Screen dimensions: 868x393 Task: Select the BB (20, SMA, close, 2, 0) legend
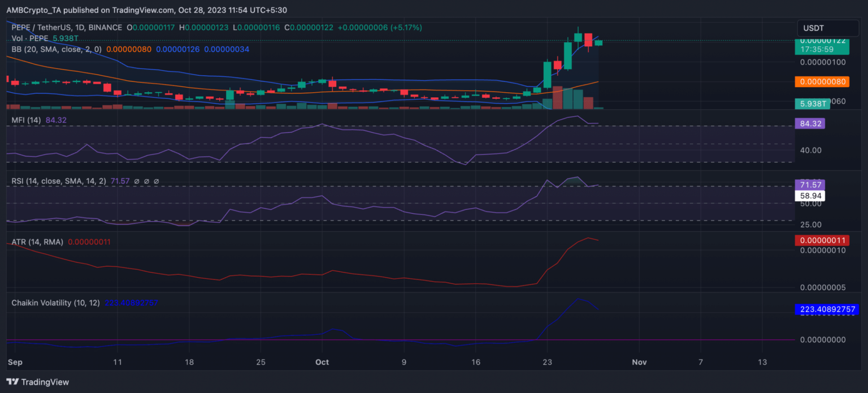[57, 49]
